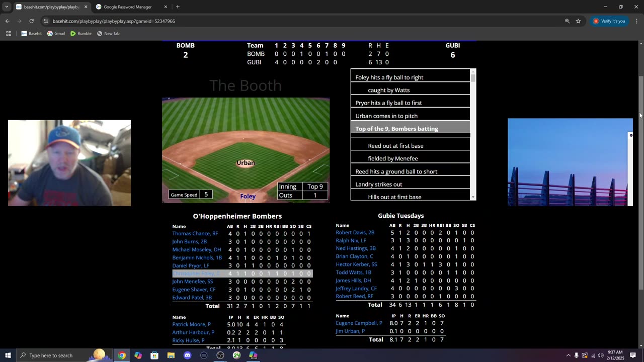Reload the page with the refresh icon
The height and width of the screenshot is (362, 644).
[x=31, y=21]
